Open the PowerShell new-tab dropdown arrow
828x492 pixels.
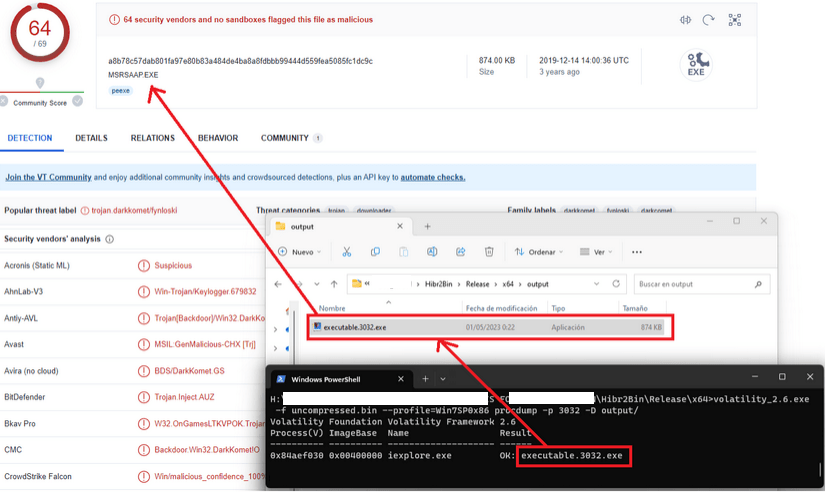pyautogui.click(x=443, y=379)
